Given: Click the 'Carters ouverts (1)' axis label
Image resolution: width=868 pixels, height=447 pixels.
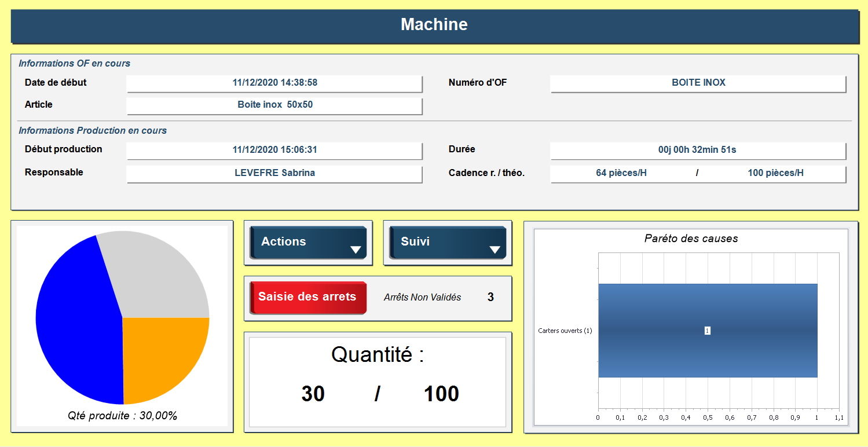Looking at the screenshot, I should pos(565,331).
